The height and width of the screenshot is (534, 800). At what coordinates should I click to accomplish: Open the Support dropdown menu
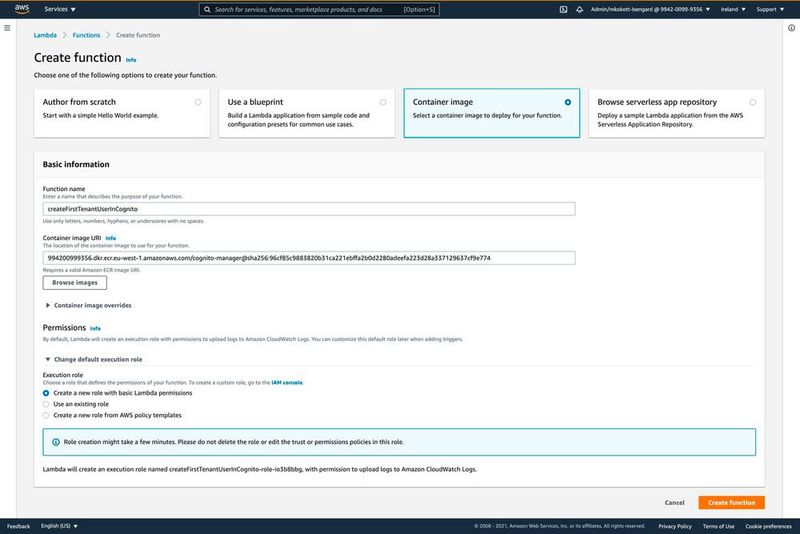click(x=770, y=9)
